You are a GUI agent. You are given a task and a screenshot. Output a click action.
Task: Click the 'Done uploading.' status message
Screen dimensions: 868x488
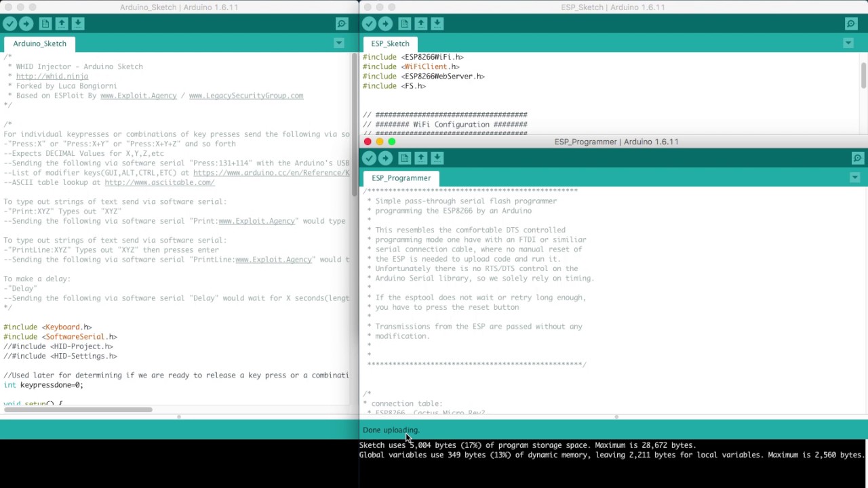tap(391, 430)
